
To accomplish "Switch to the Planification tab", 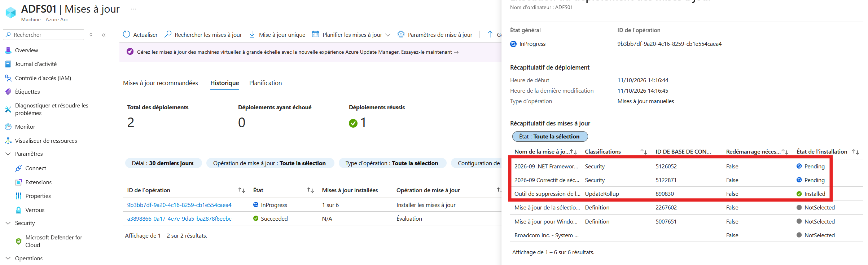I will (266, 83).
